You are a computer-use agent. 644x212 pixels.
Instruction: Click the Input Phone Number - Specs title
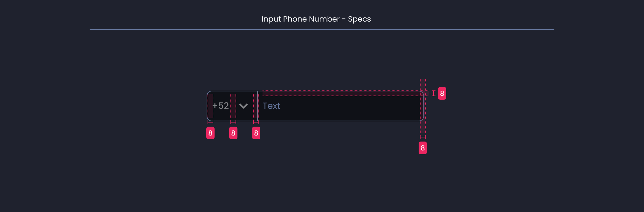(x=316, y=19)
